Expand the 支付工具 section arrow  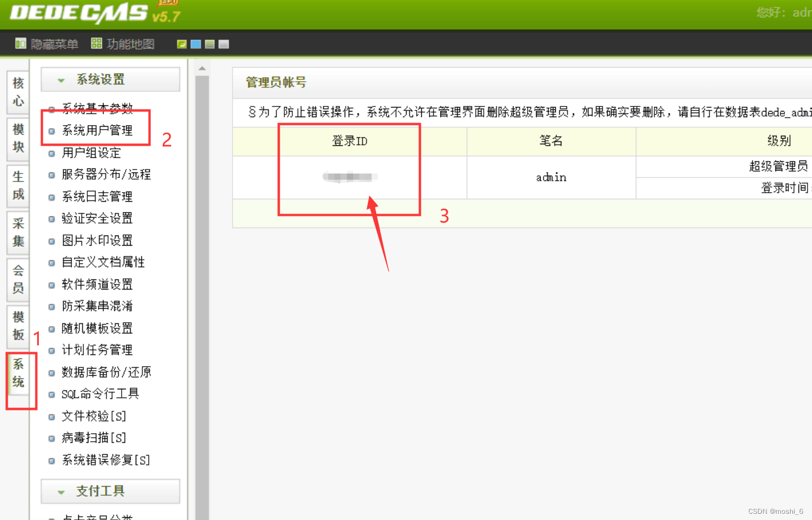tap(62, 491)
